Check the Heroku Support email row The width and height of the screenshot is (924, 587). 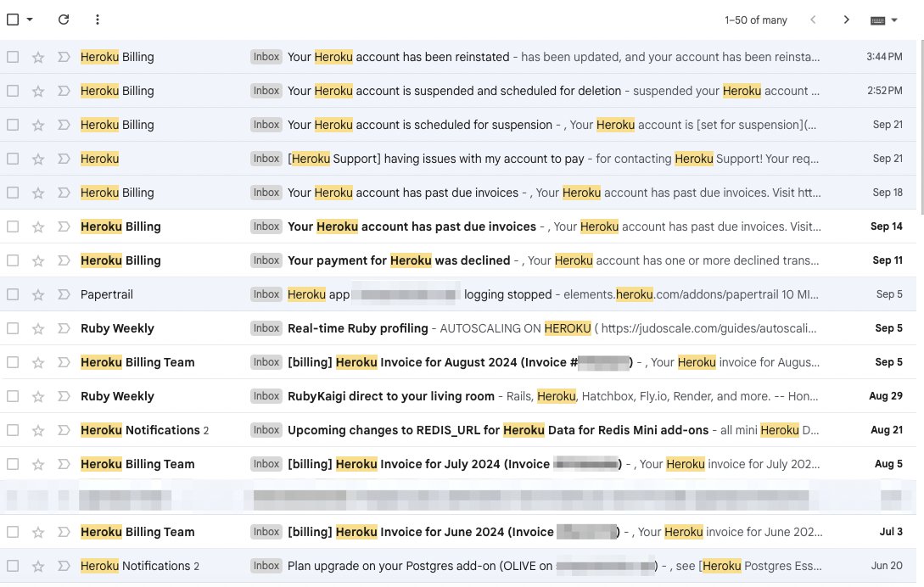[13, 159]
